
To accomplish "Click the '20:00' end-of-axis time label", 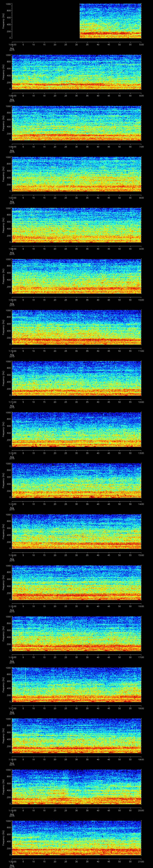I will (141, 810).
